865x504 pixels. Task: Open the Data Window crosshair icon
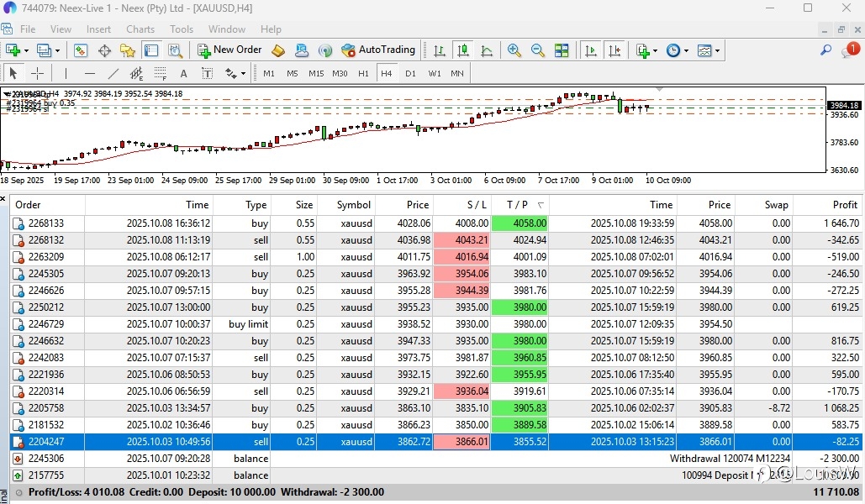(x=105, y=50)
